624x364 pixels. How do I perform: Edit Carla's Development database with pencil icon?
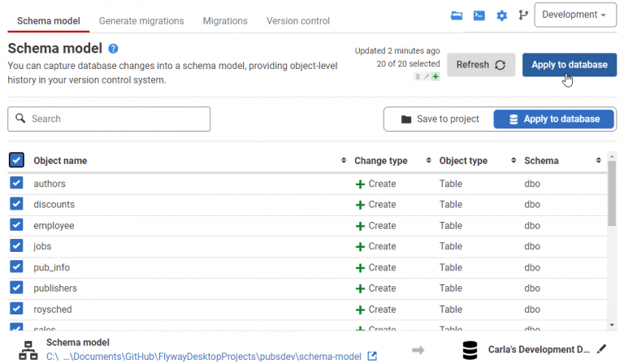pos(601,349)
